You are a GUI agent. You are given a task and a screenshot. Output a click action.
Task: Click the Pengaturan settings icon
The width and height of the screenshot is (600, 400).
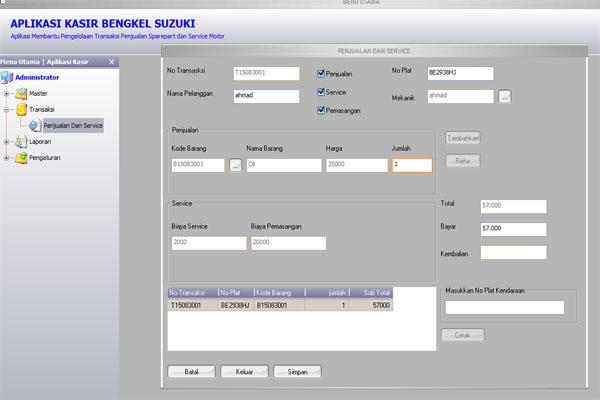point(21,158)
